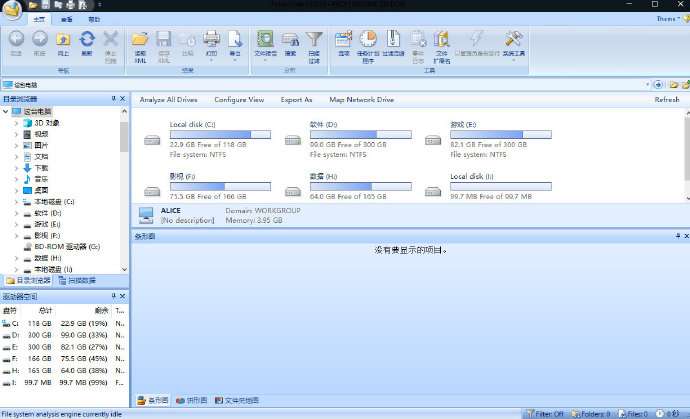Screen dimensions: 690x419
Task: Click Map Network Drive
Action: tap(361, 100)
